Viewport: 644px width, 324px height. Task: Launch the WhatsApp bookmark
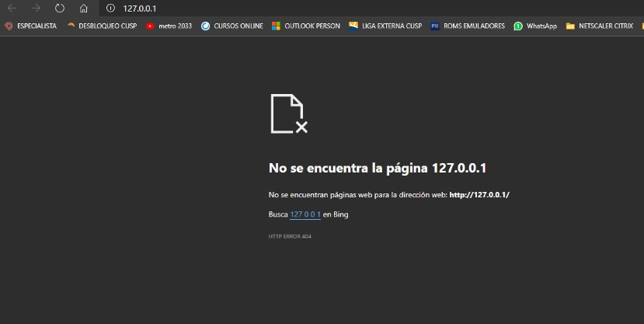click(x=535, y=26)
